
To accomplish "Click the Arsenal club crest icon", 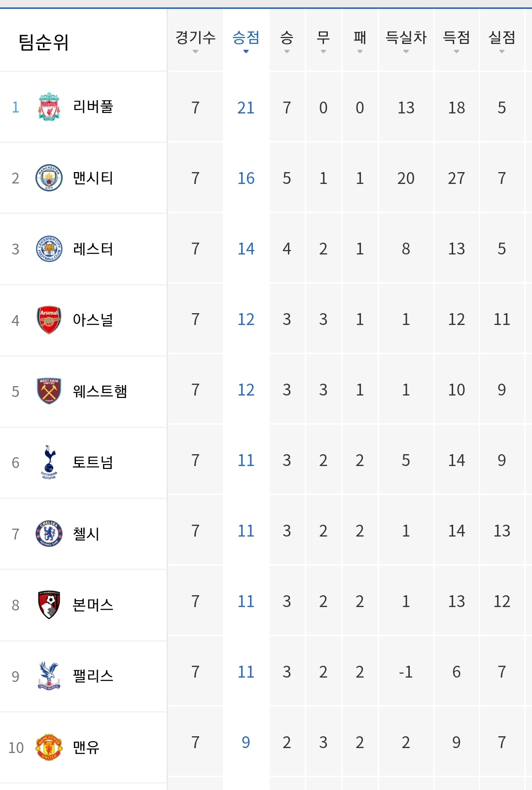I will (x=49, y=320).
